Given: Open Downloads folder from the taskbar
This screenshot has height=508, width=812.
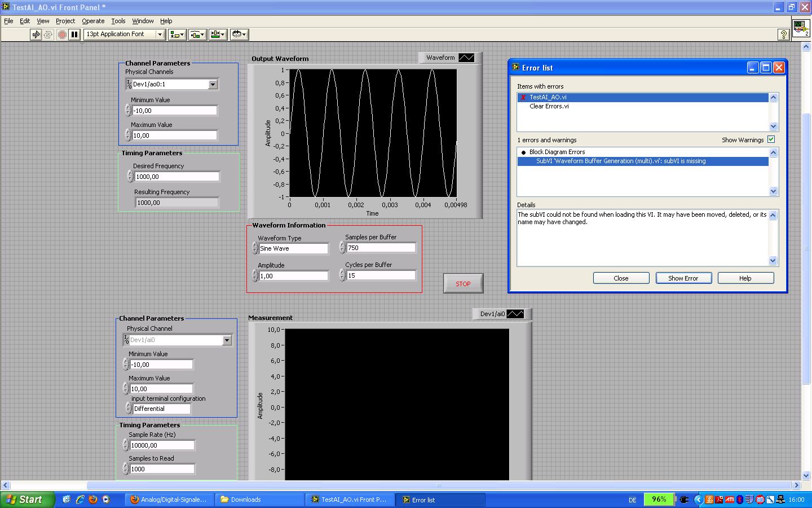Looking at the screenshot, I should pos(260,500).
